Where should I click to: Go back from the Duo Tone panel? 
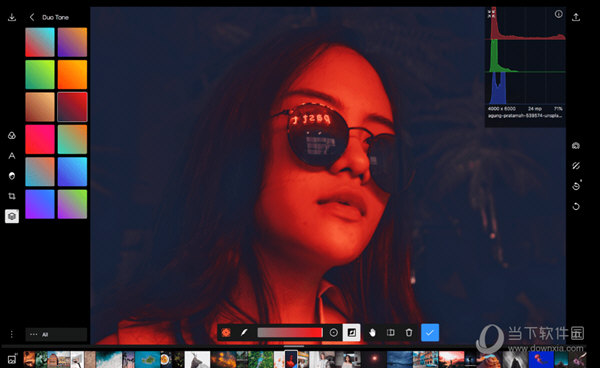click(32, 17)
